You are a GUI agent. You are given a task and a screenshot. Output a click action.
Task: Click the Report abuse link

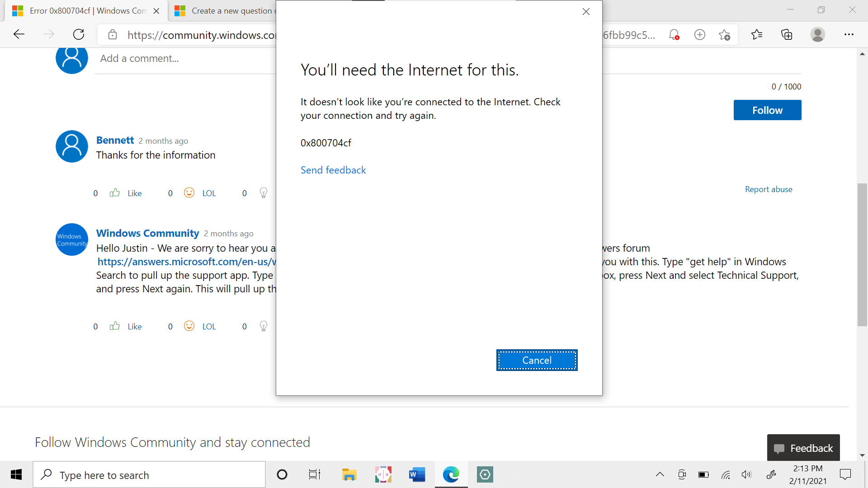tap(769, 189)
